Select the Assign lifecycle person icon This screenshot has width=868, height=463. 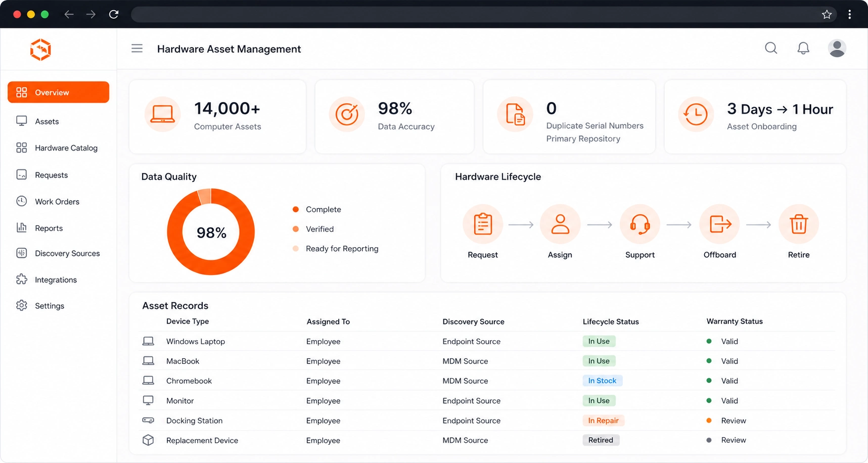pyautogui.click(x=560, y=224)
